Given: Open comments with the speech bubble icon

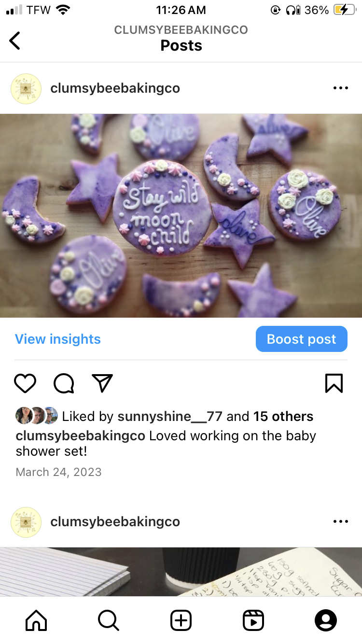Looking at the screenshot, I should click(64, 383).
